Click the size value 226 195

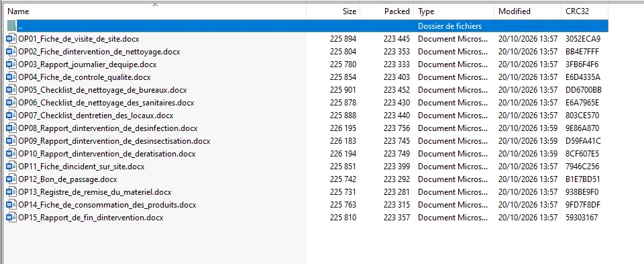tap(343, 128)
